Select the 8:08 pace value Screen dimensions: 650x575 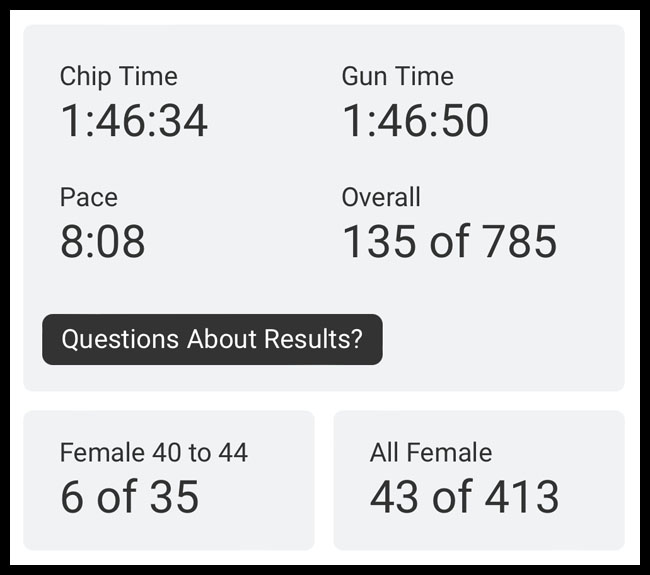coord(102,242)
